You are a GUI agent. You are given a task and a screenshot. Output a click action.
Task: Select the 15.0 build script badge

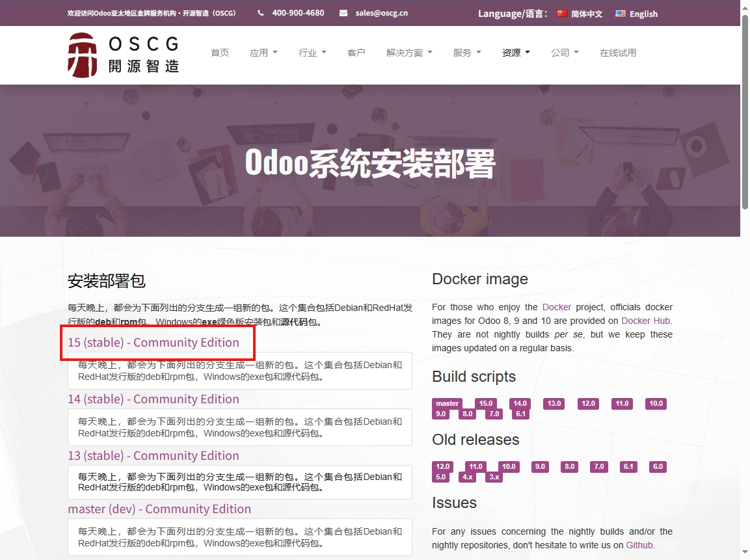485,403
